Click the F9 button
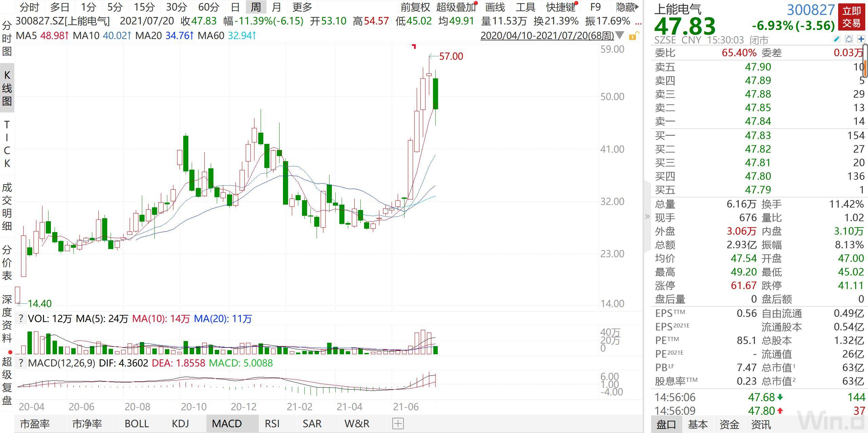Image resolution: width=868 pixels, height=433 pixels. point(595,7)
